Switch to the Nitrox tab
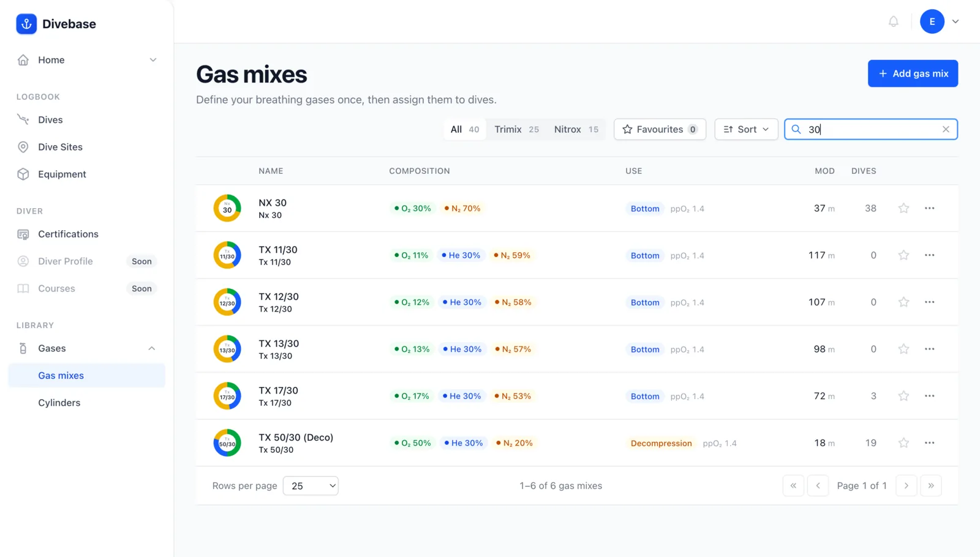The width and height of the screenshot is (980, 557). [x=576, y=129]
